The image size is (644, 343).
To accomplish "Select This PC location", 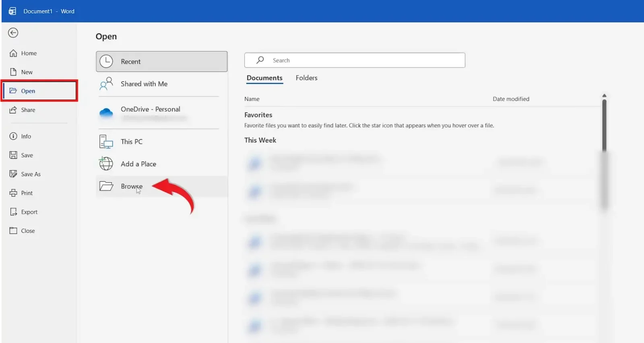I will [x=161, y=141].
